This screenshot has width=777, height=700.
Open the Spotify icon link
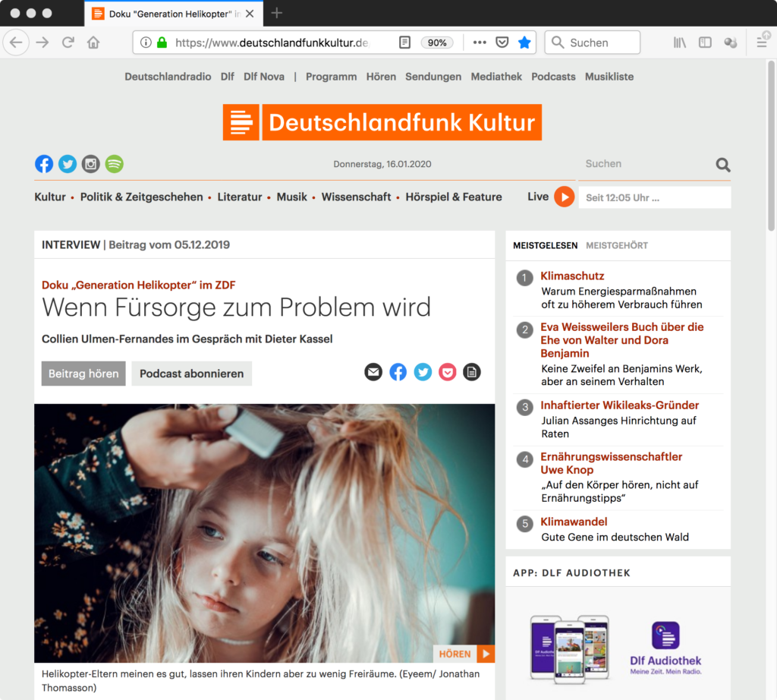coord(114,164)
